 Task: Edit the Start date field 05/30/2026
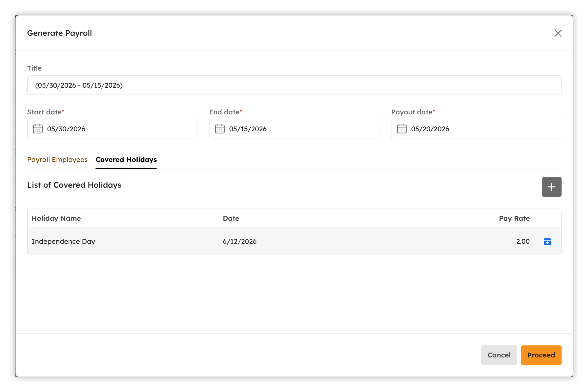112,129
